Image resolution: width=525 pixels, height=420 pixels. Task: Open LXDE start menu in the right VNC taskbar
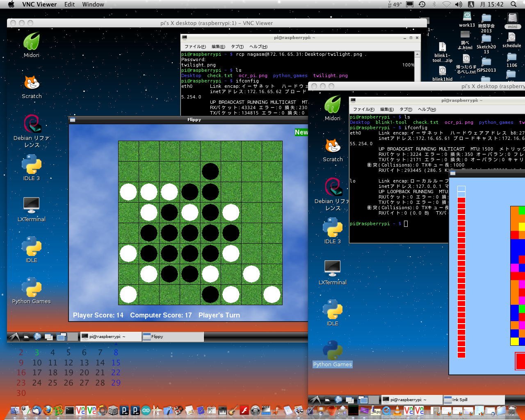315,400
